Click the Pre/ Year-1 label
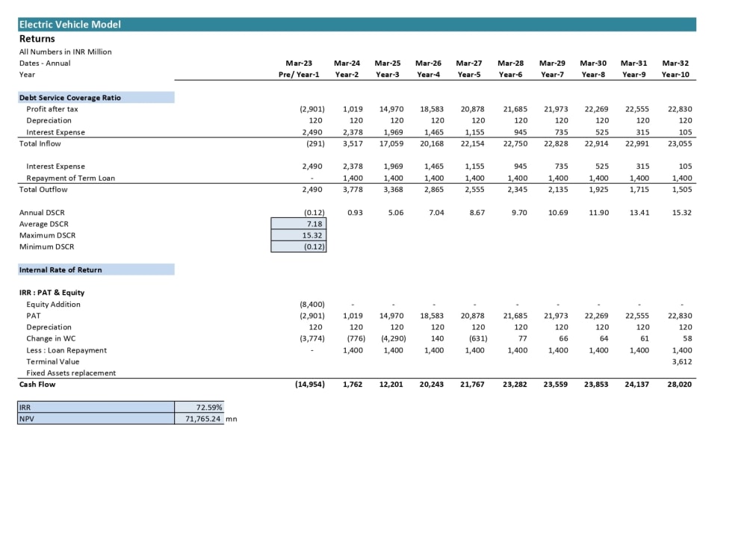747x560 pixels. [x=299, y=75]
